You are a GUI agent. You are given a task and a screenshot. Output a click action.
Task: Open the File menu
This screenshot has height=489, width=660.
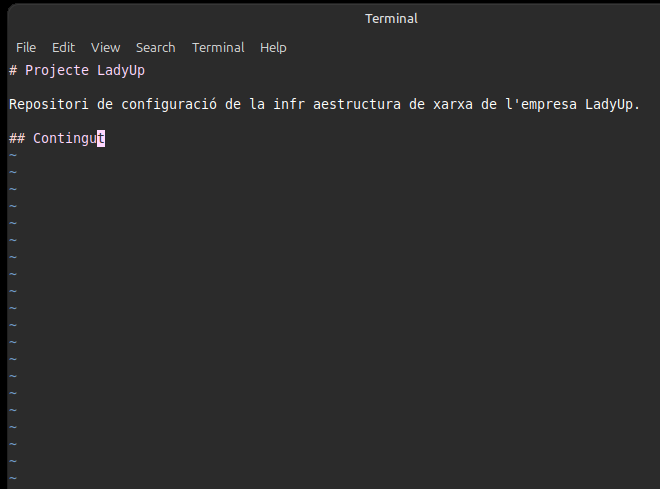point(26,47)
